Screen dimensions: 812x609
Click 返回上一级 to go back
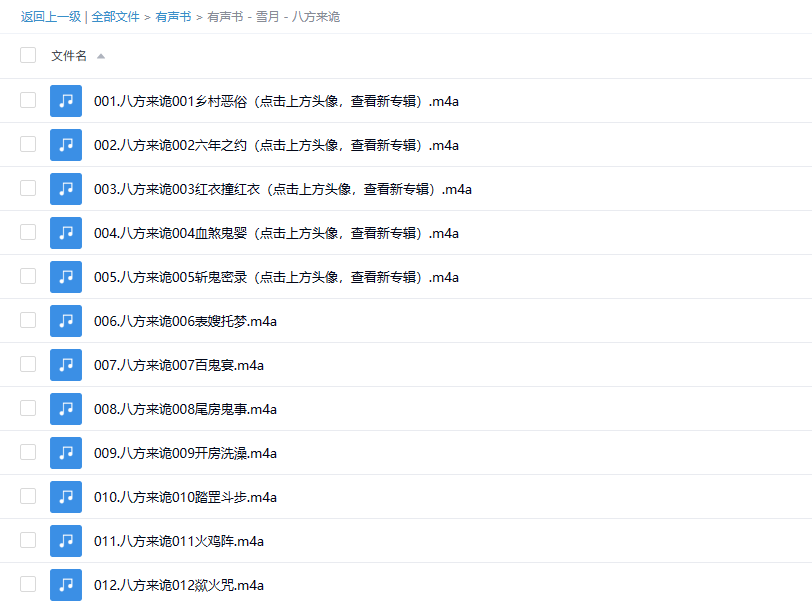click(x=50, y=17)
